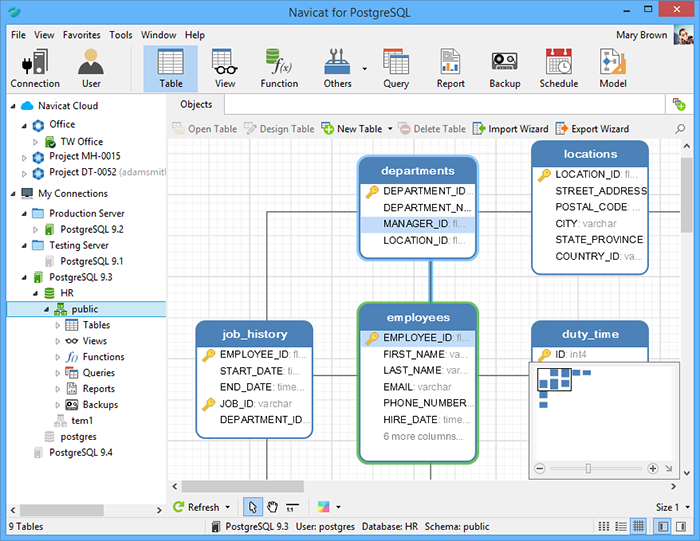Select the hand pan tool
The width and height of the screenshot is (700, 541).
[x=272, y=507]
